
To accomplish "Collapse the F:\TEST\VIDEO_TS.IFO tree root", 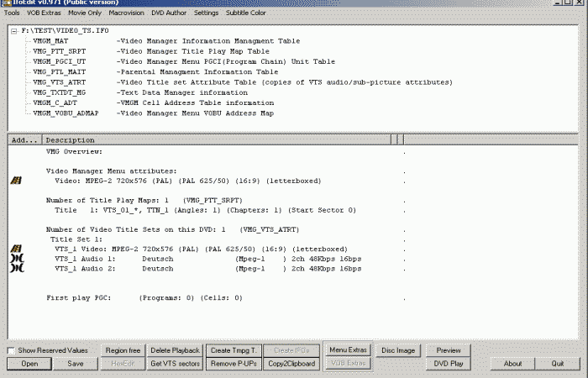I will [x=15, y=31].
